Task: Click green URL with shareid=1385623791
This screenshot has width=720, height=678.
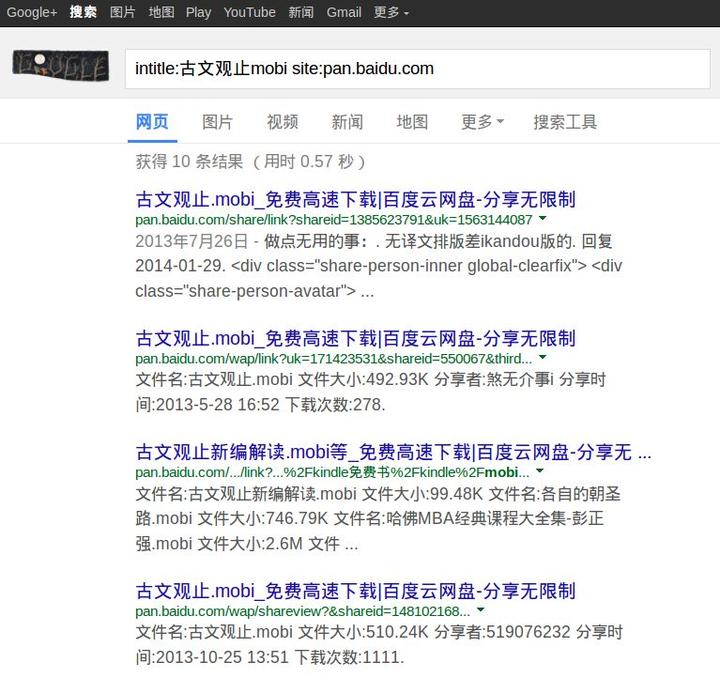Action: coord(334,220)
